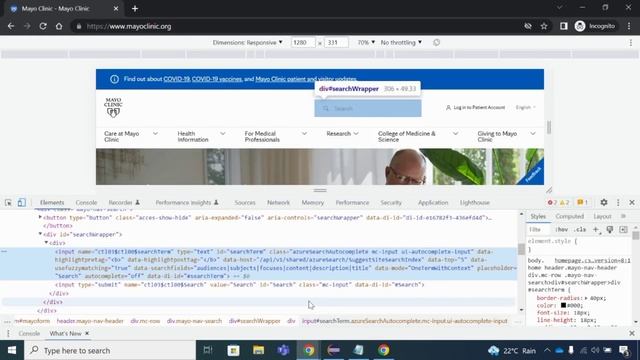Open File Explorer from the taskbar
Image resolution: width=640 pixels, height=360 pixels.
pos(258,350)
